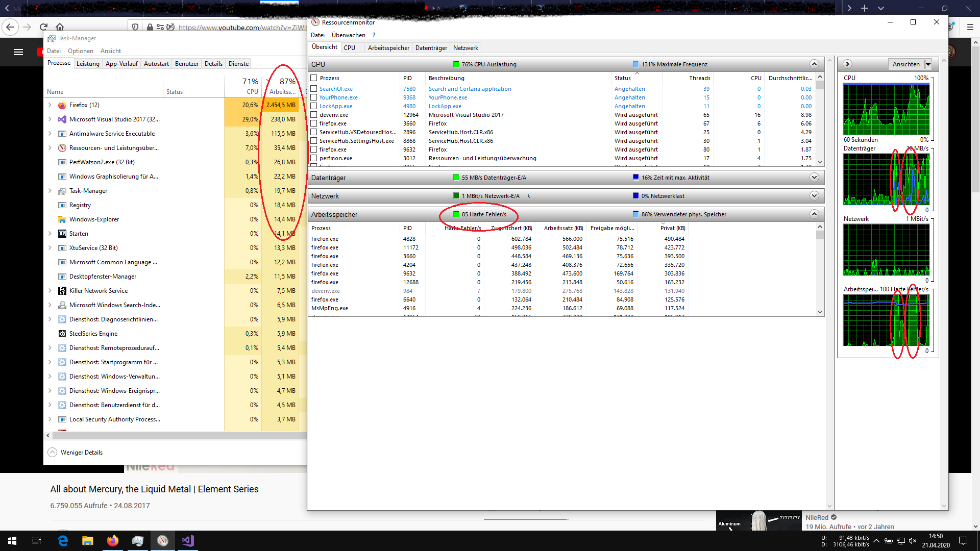Click the Task View taskbar icon

[37, 541]
